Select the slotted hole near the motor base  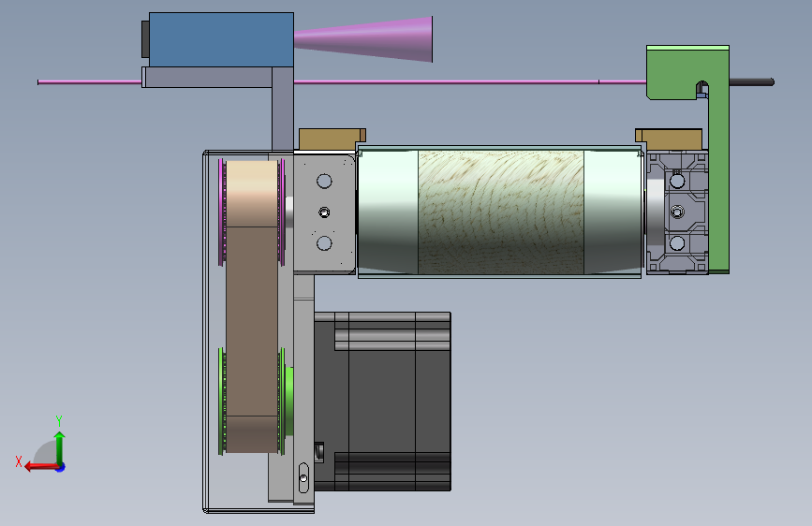click(303, 477)
